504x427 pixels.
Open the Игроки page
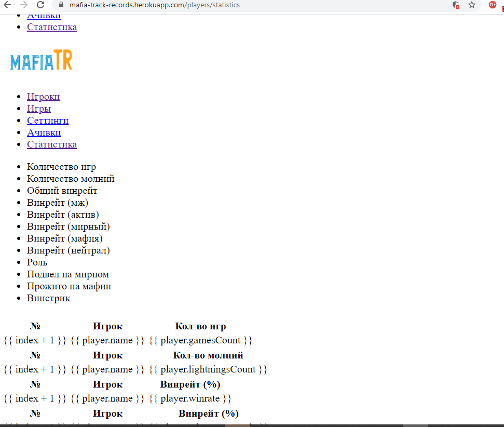(43, 97)
